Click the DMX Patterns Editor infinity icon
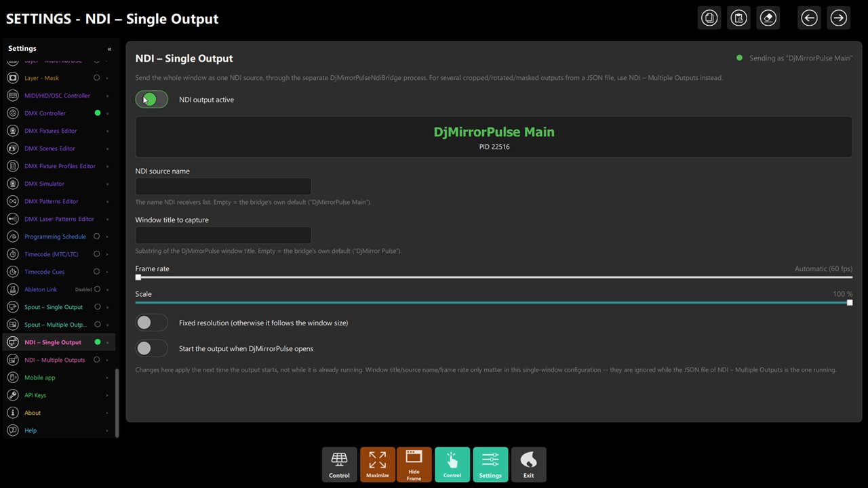 pyautogui.click(x=12, y=201)
